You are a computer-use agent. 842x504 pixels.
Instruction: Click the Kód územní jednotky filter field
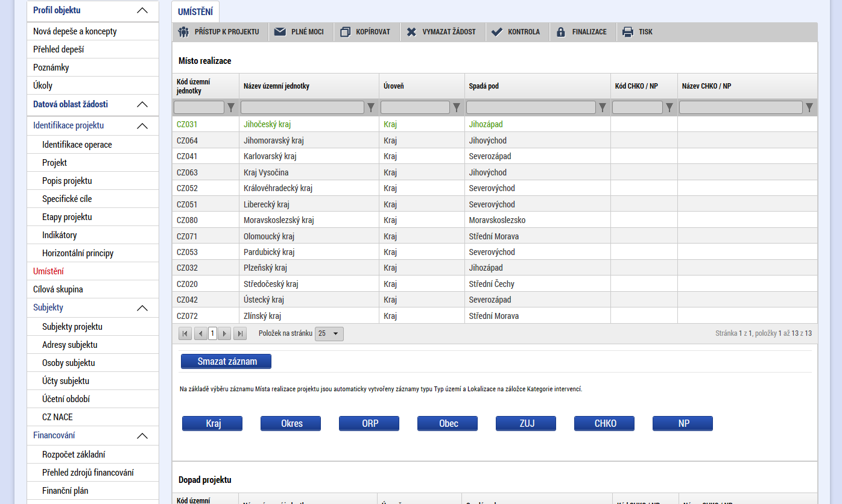(199, 107)
